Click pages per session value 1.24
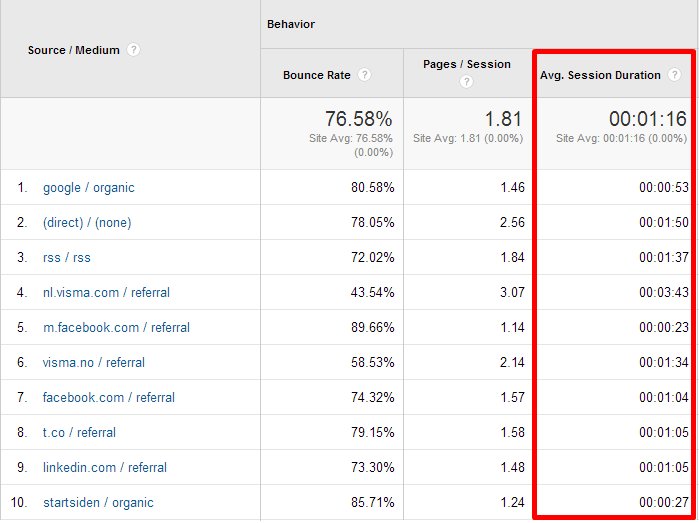 coord(512,502)
